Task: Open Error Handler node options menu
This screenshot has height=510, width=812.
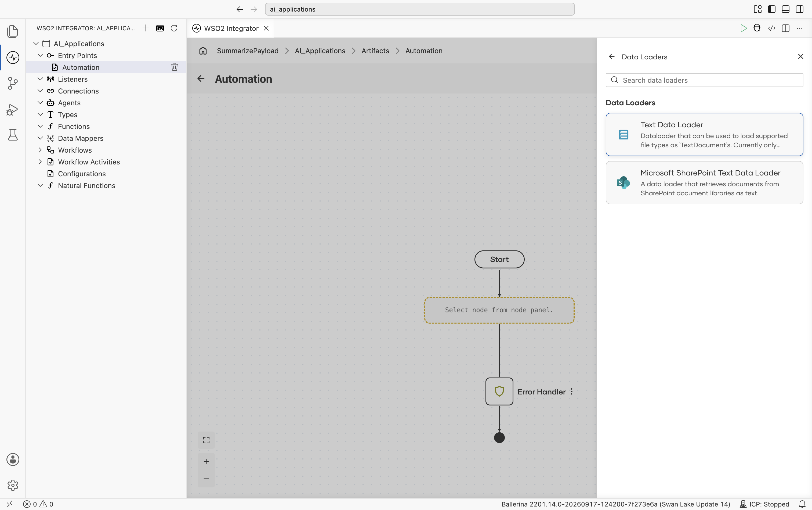Action: [x=572, y=392]
